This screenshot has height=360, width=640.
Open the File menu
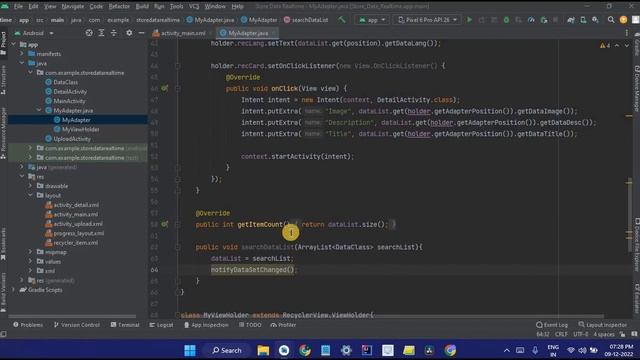tap(18, 7)
